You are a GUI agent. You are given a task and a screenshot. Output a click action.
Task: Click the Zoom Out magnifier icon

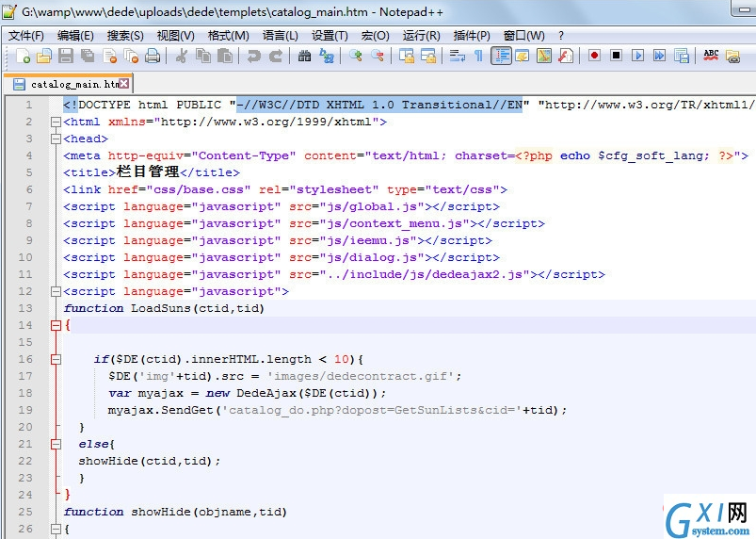point(377,56)
